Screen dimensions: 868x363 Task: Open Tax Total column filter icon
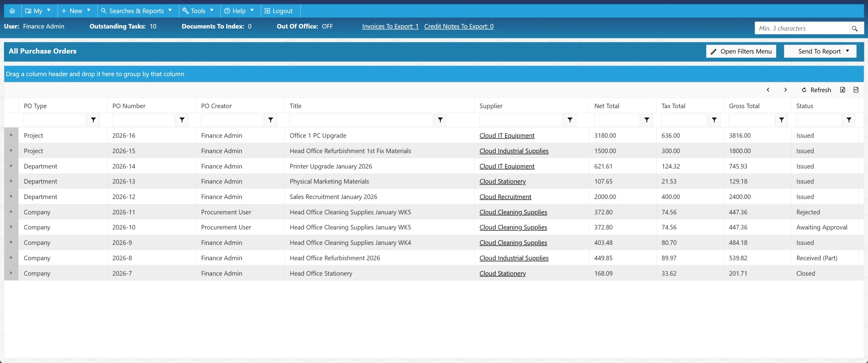pos(714,120)
